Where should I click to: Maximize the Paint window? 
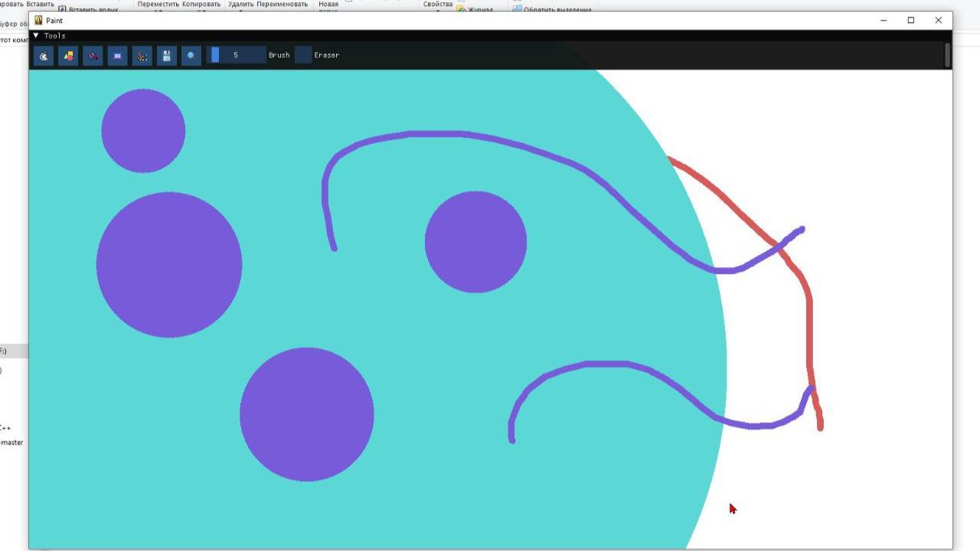[x=911, y=20]
